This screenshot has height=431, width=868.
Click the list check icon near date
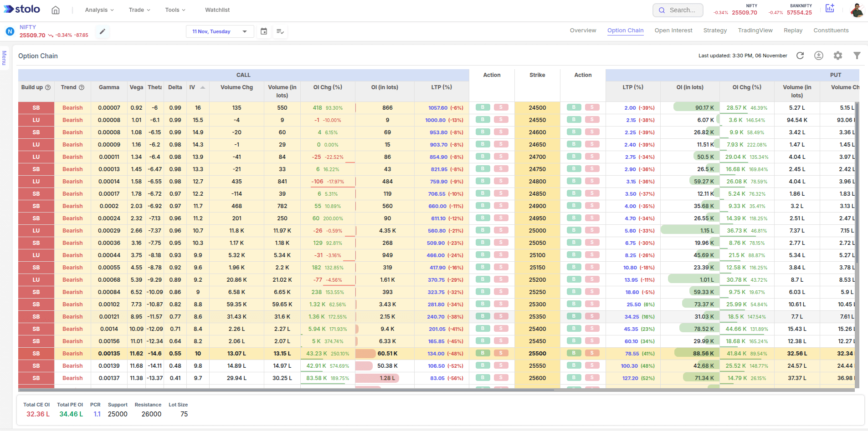click(x=280, y=31)
